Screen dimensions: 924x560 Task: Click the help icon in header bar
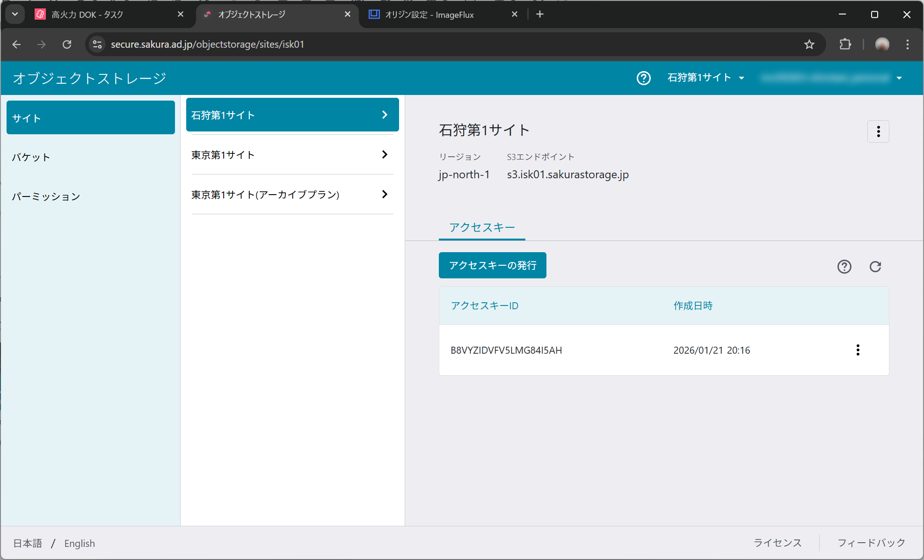point(643,78)
